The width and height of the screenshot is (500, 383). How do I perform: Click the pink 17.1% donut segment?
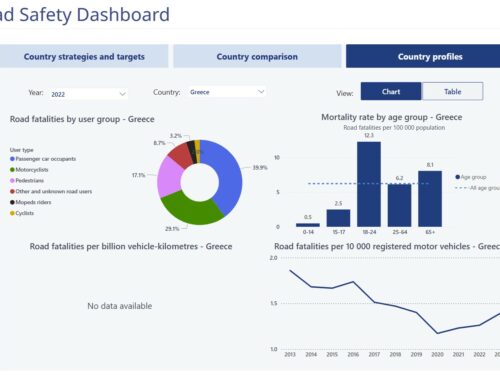pyautogui.click(x=169, y=177)
